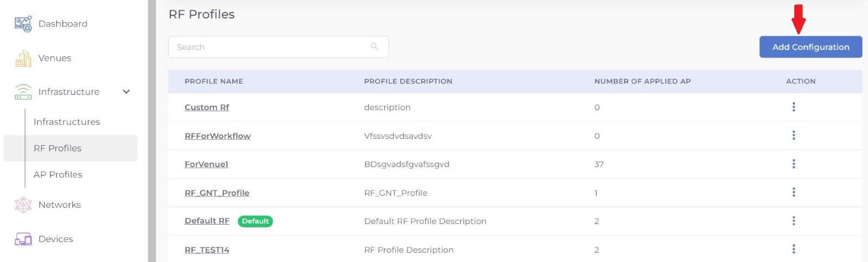The width and height of the screenshot is (868, 262).
Task: Open action menu for RFForWorkflow
Action: 793,135
